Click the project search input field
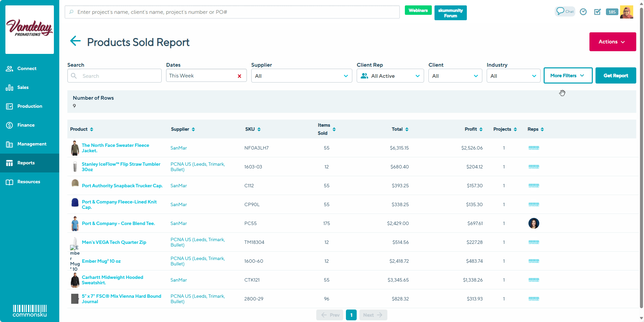Image resolution: width=644 pixels, height=322 pixels. 232,12
